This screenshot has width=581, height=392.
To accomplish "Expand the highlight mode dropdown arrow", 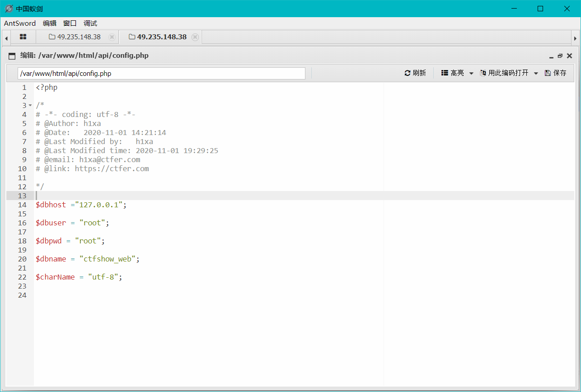I will click(x=471, y=73).
